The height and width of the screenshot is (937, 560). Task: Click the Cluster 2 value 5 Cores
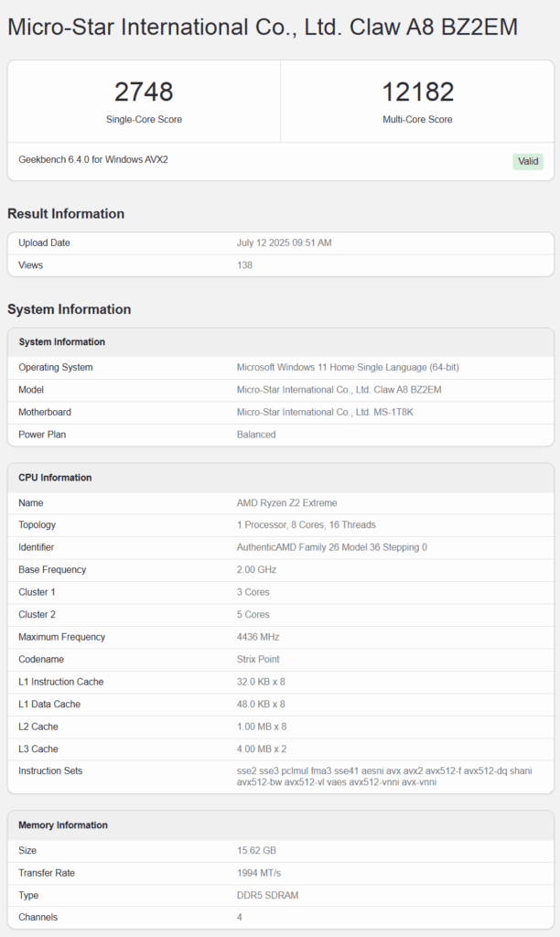[x=253, y=614]
